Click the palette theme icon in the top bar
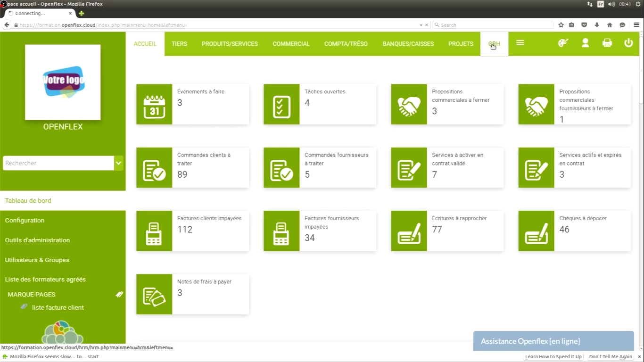This screenshot has width=644, height=362. coord(563,43)
